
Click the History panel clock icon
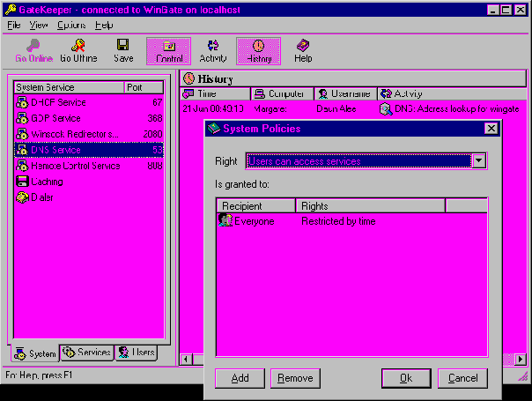(x=188, y=78)
